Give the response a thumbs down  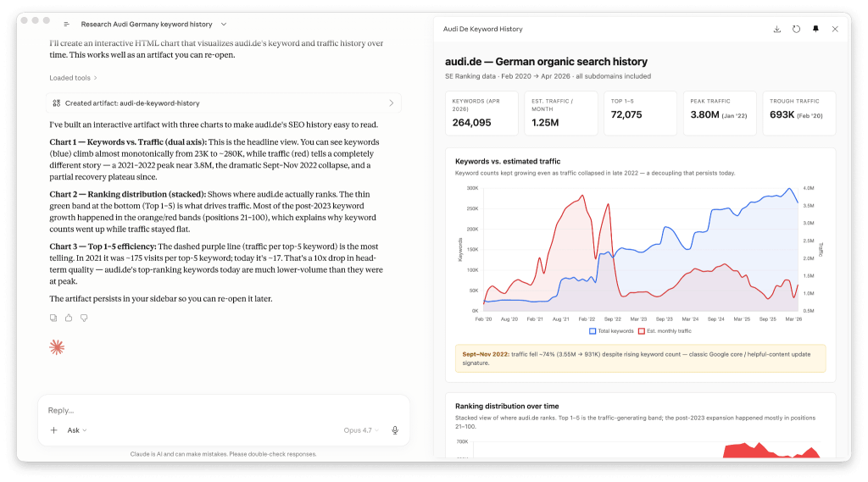pyautogui.click(x=84, y=319)
